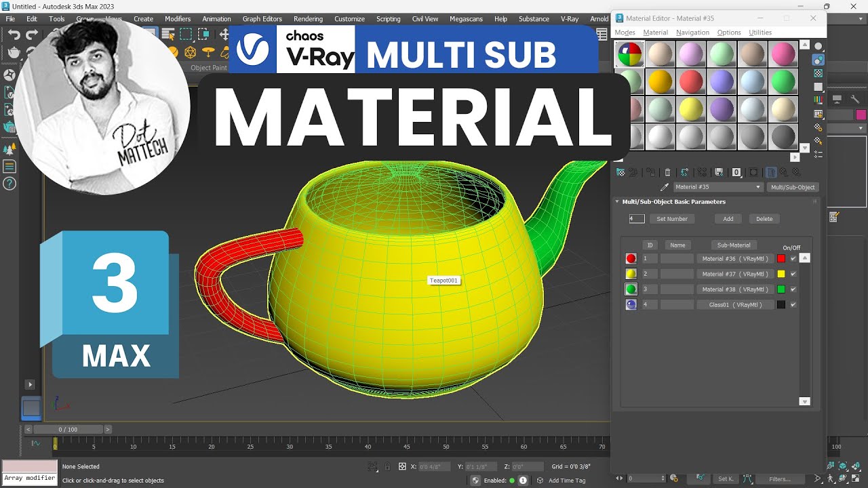Click the Undo arrow in main toolbar

[14, 35]
